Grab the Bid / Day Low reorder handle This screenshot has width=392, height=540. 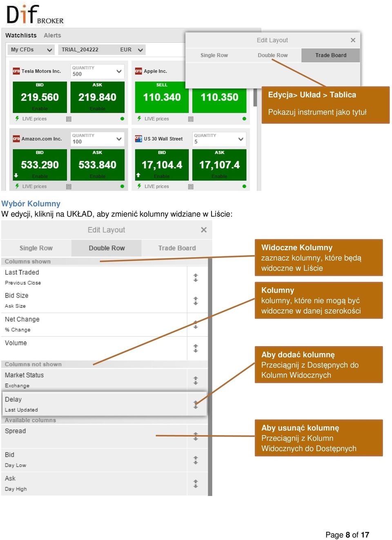(x=196, y=460)
